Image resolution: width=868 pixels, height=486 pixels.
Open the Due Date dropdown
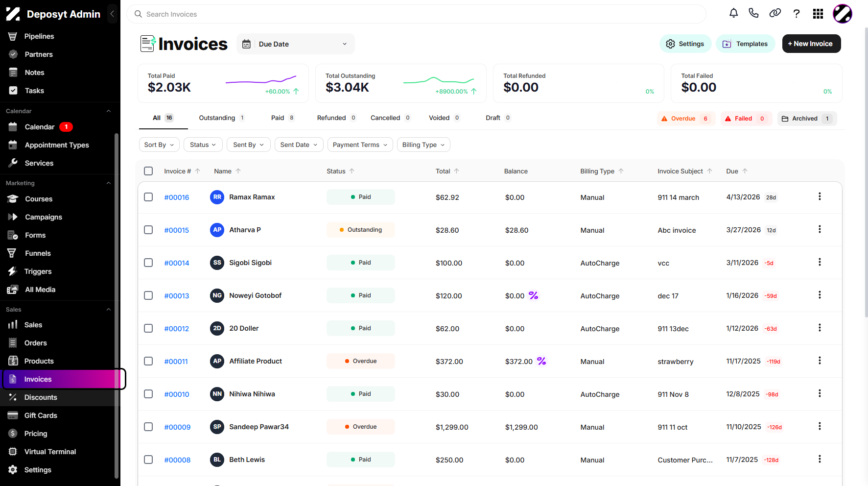295,44
